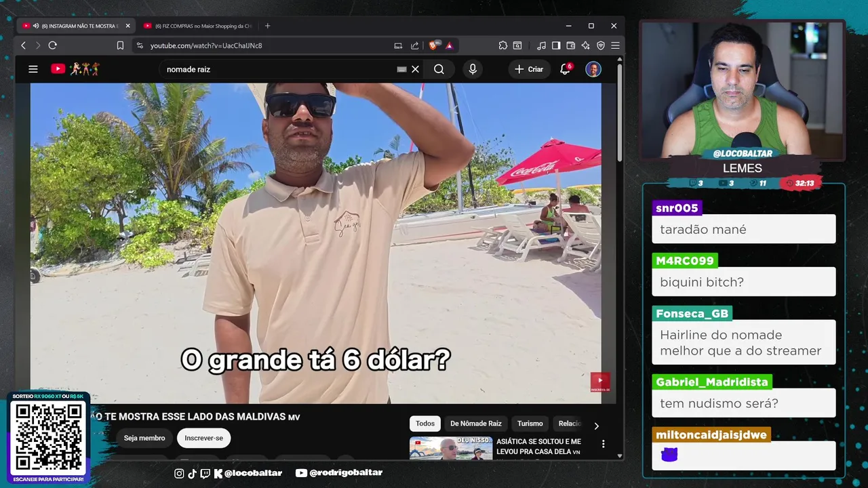Switch to the FIZ COMPRAS no Maior Shopping tab

(x=203, y=26)
